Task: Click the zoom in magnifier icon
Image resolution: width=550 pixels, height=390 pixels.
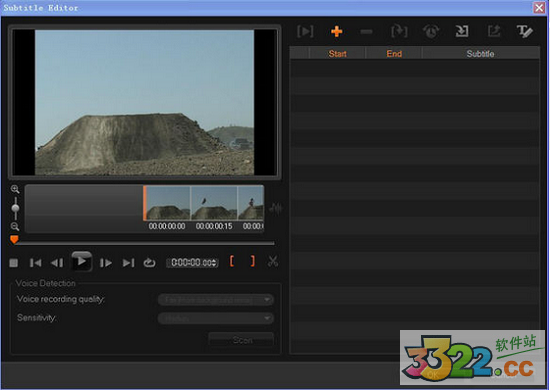Action: click(15, 189)
